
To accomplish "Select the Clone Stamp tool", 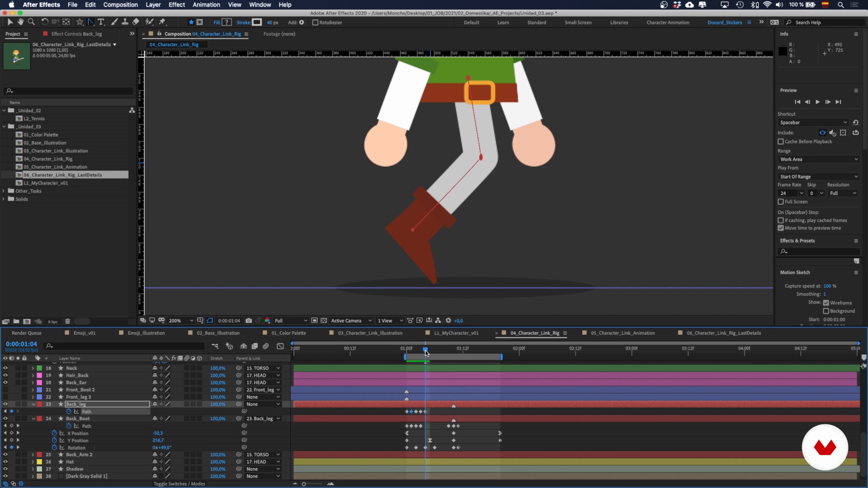I will [125, 22].
